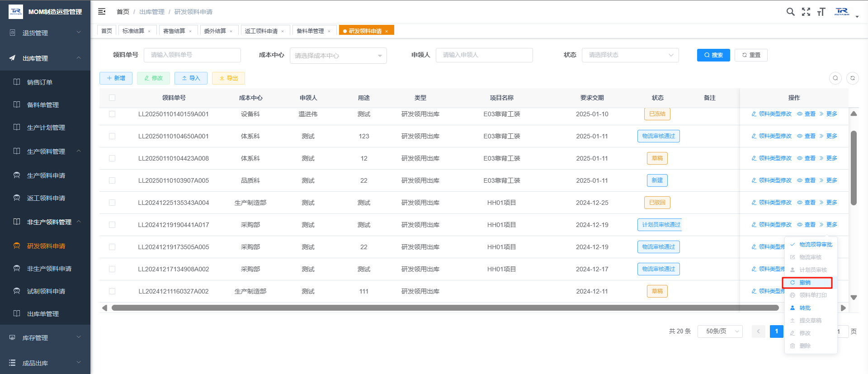Image resolution: width=868 pixels, height=374 pixels.
Task: Click the 新增 button
Action: tap(116, 78)
